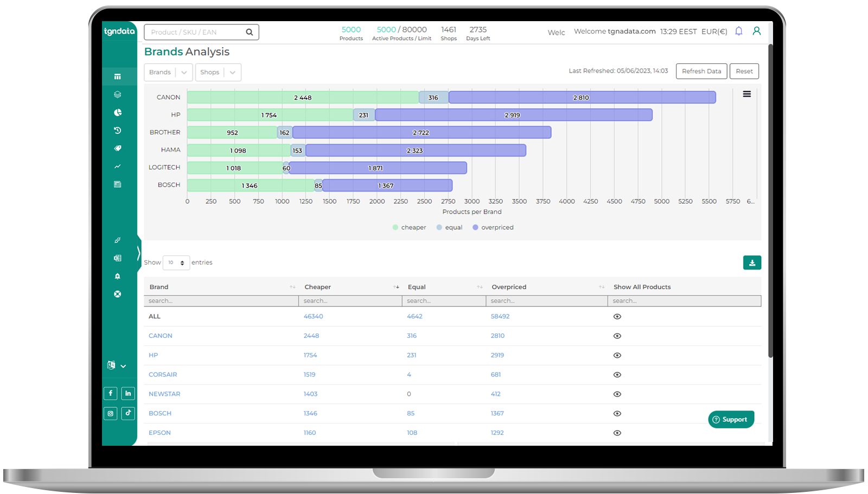
Task: Open the CANON brand link
Action: click(161, 336)
